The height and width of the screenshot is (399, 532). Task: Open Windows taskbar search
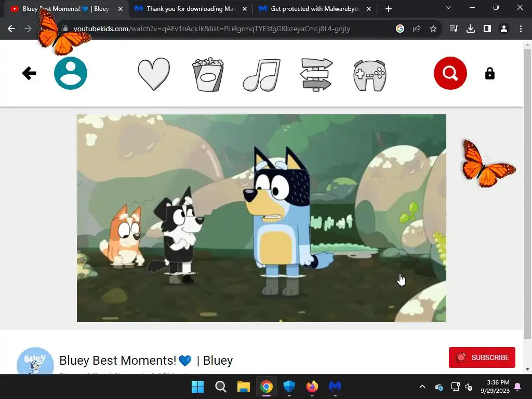coord(220,387)
